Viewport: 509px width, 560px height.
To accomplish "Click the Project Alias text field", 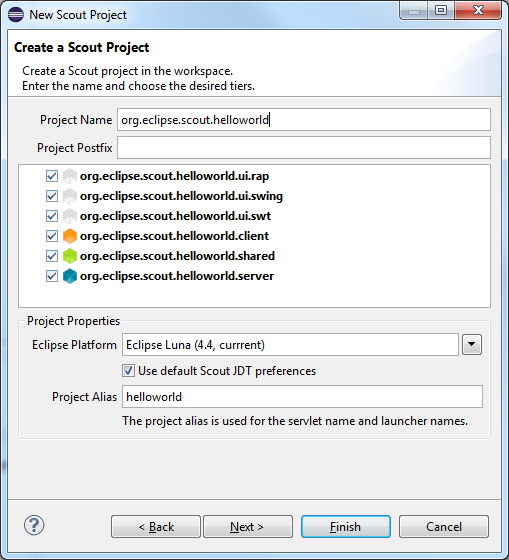I will point(303,396).
